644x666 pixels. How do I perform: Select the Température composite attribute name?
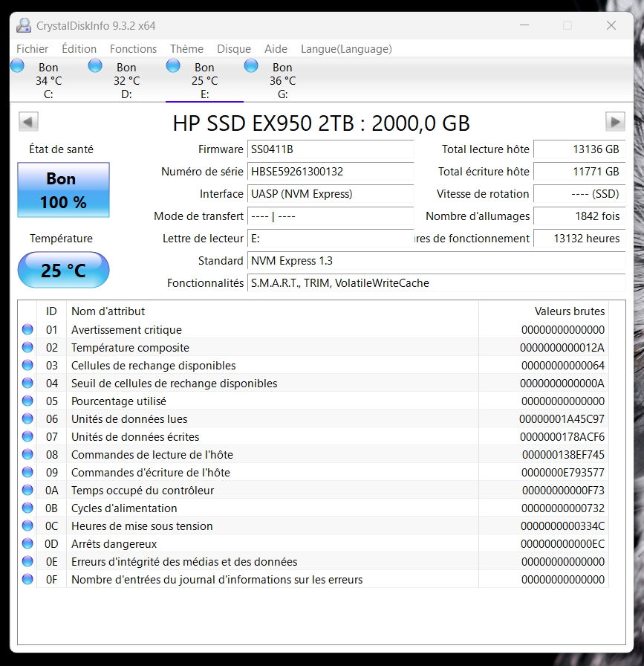(130, 348)
